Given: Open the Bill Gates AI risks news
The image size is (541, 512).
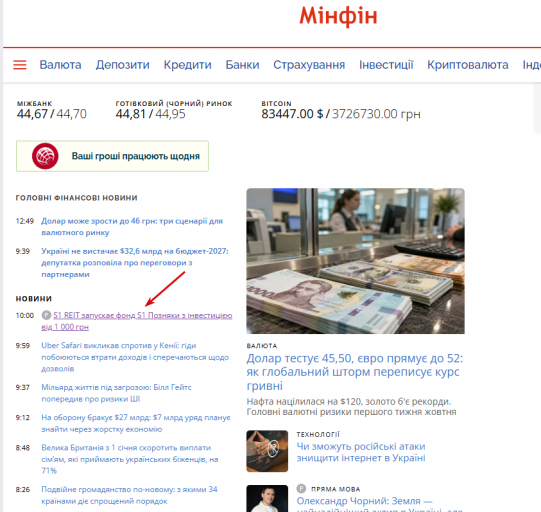Looking at the screenshot, I should tap(116, 393).
